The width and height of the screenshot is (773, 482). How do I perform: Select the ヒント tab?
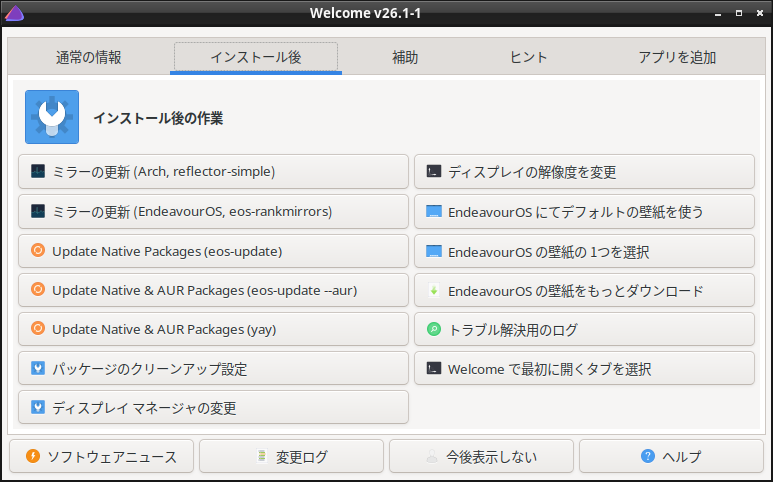click(529, 58)
